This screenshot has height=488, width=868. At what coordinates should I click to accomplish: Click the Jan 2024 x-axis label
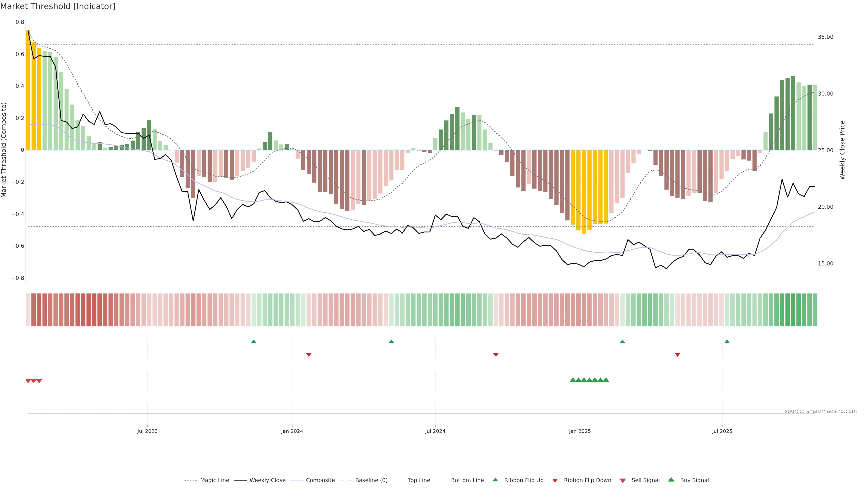pyautogui.click(x=292, y=431)
